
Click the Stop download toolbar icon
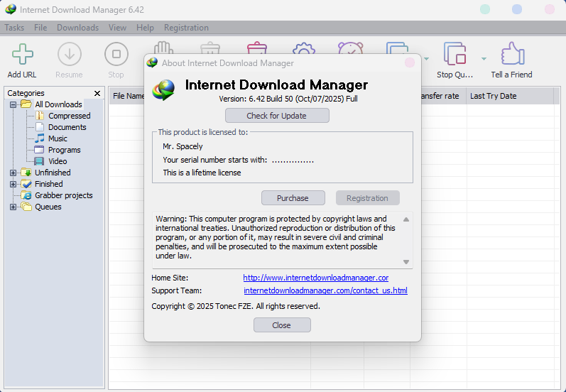coord(116,54)
